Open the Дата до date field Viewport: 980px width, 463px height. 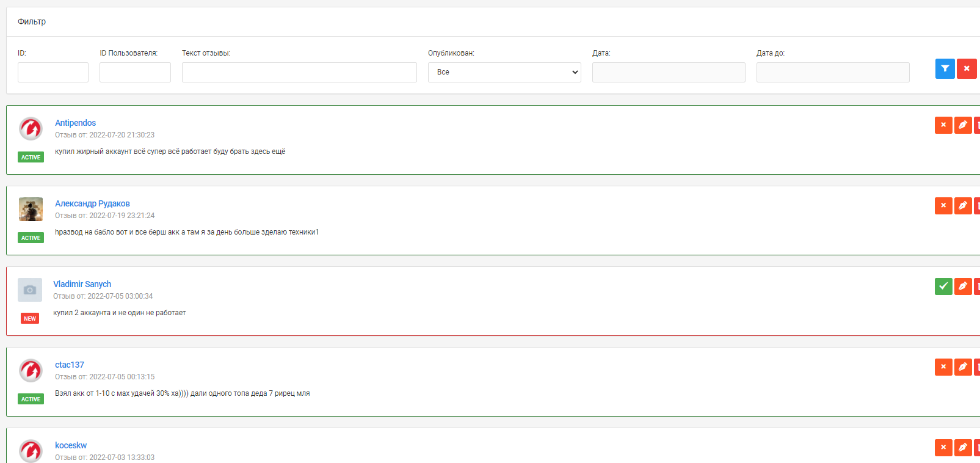point(833,72)
